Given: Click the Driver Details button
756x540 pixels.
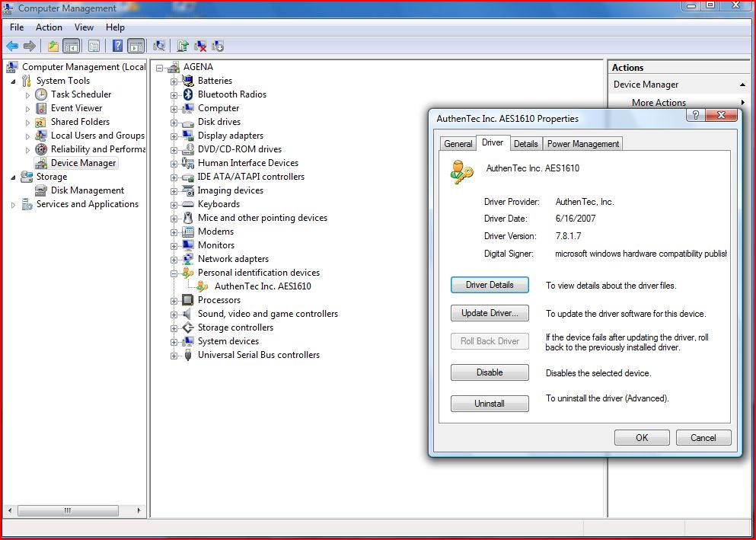Looking at the screenshot, I should [490, 285].
